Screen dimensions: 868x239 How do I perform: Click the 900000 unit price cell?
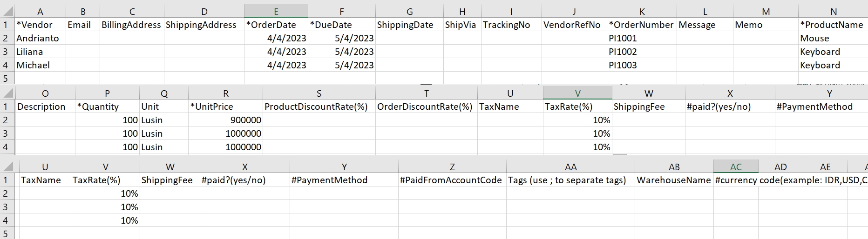tap(225, 120)
